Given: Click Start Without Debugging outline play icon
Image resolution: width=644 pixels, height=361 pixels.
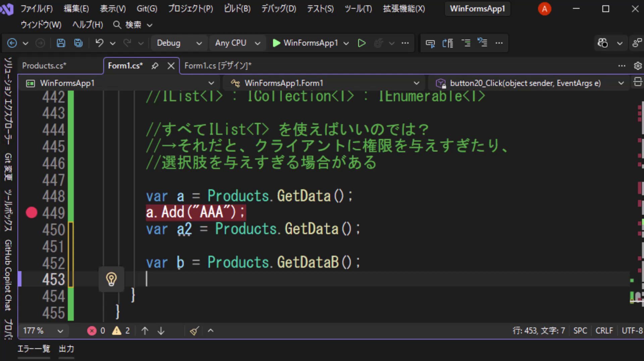Looking at the screenshot, I should coord(362,43).
